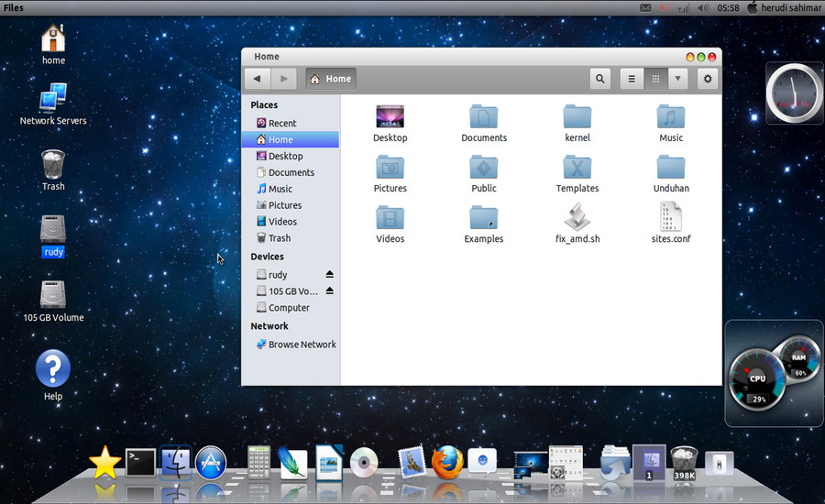Open the App Store icon in dock

pos(211,463)
